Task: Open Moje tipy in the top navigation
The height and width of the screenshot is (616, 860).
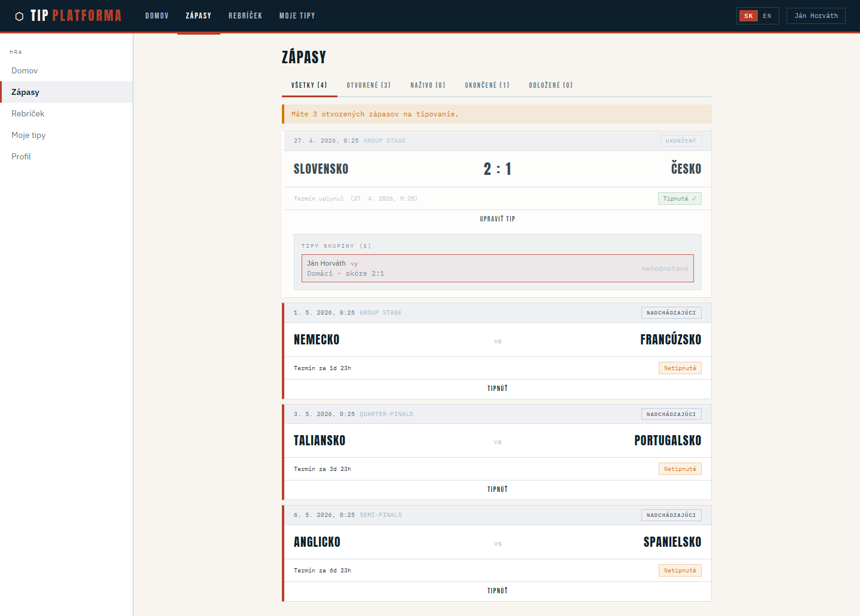Action: (297, 16)
